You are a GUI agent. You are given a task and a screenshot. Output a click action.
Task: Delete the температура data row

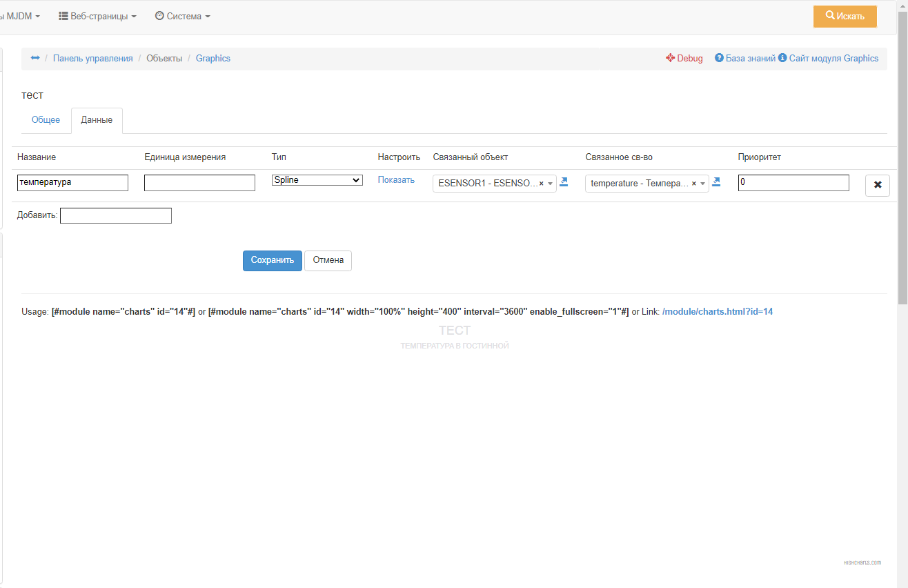pyautogui.click(x=877, y=185)
